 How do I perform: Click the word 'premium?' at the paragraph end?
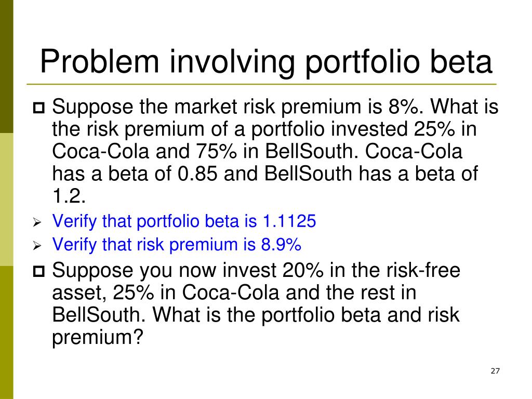pyautogui.click(x=98, y=338)
